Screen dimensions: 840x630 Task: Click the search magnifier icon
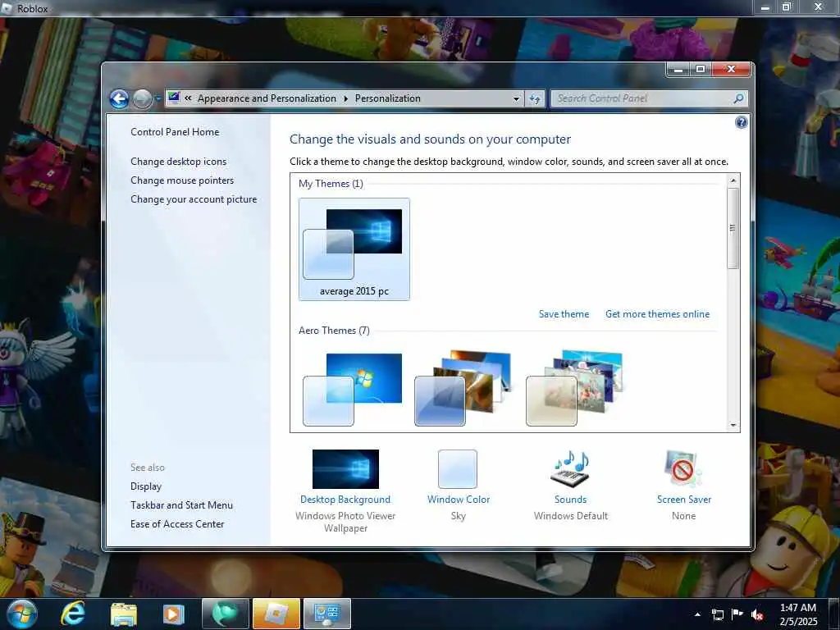click(738, 98)
